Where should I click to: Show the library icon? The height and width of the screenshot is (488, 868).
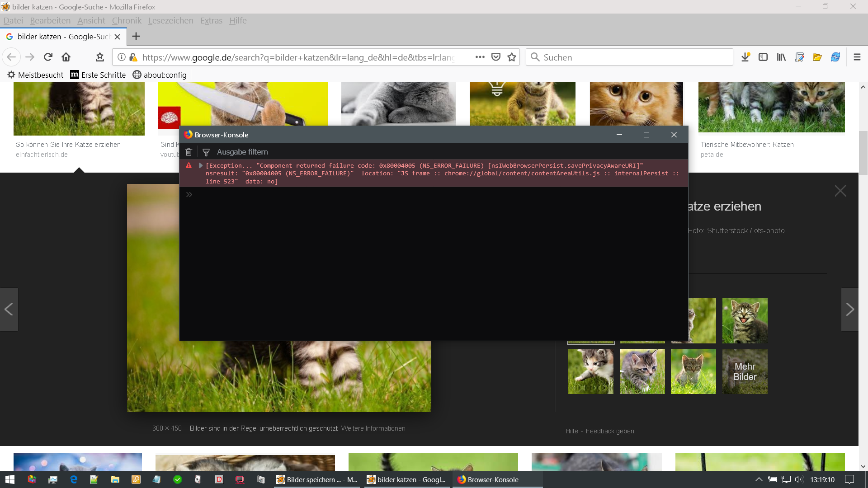[x=781, y=57]
